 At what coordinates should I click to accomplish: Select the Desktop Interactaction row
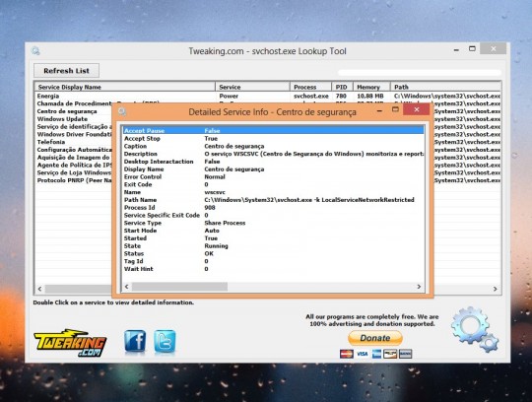pos(273,162)
